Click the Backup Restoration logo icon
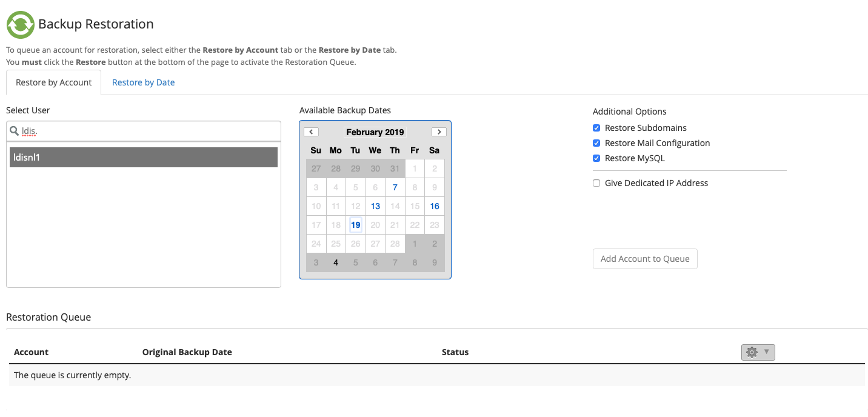This screenshot has width=868, height=417. (x=20, y=24)
